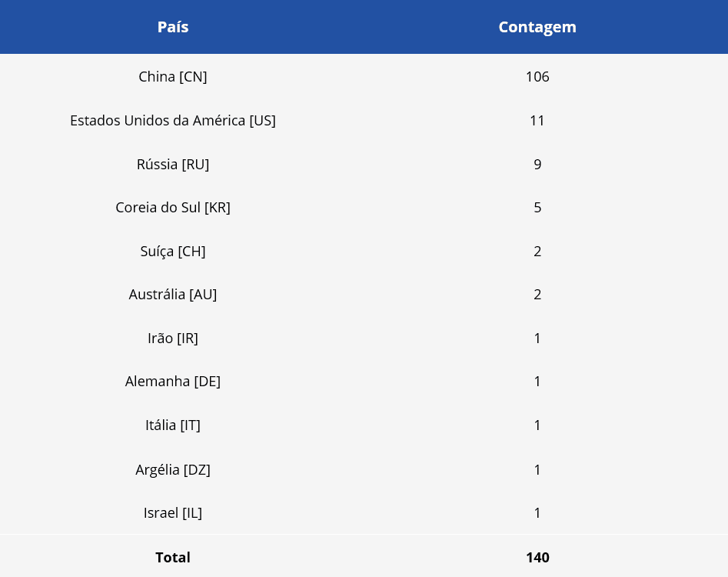Click the Suíça [CH] country name
This screenshot has width=728, height=577.
point(173,252)
